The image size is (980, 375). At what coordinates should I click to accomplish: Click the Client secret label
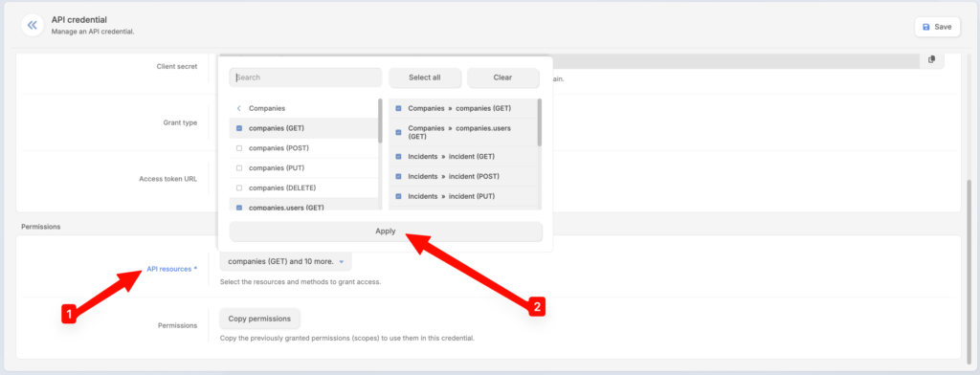tap(177, 66)
